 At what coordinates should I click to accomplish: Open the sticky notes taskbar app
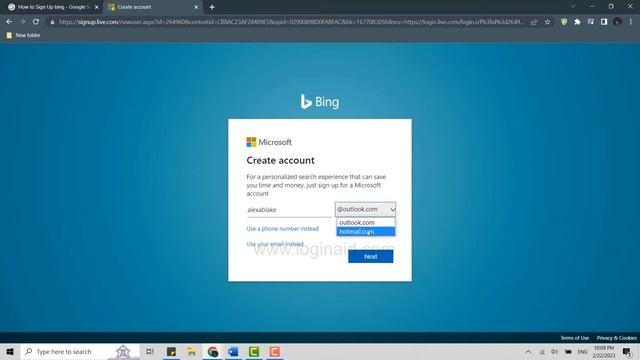[171, 351]
